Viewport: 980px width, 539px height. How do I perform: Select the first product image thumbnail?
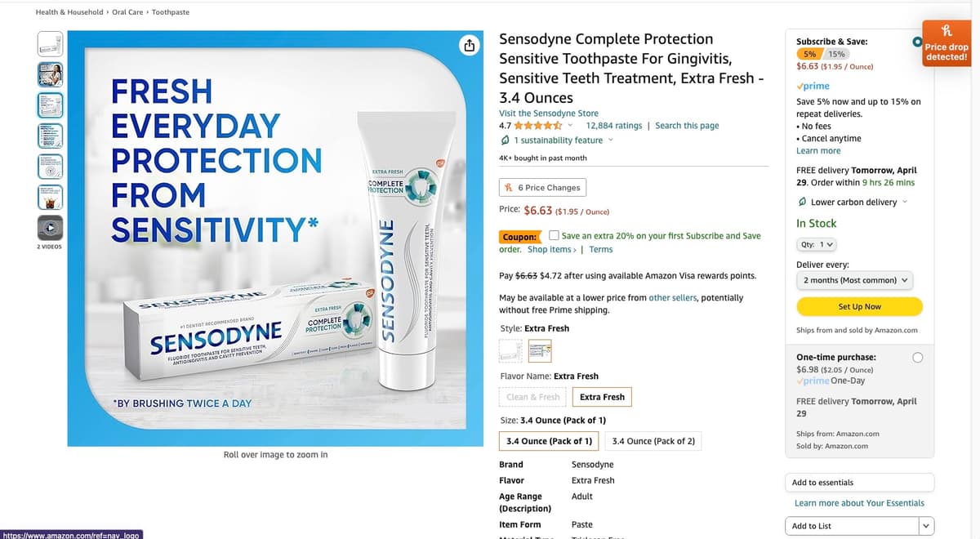click(x=50, y=44)
